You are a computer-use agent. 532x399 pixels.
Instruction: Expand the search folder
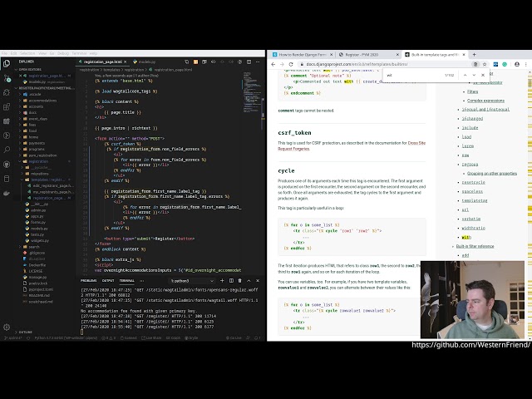click(x=33, y=247)
